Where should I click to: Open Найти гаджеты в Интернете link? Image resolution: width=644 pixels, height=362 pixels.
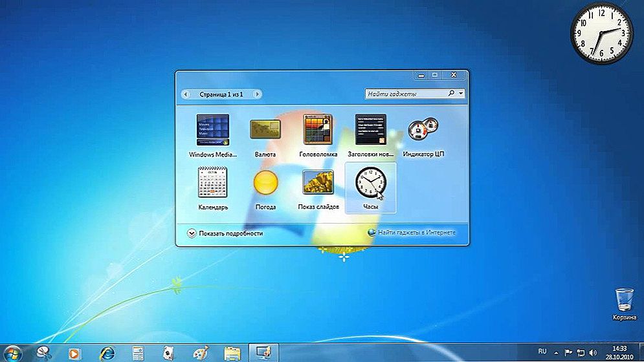click(x=412, y=232)
